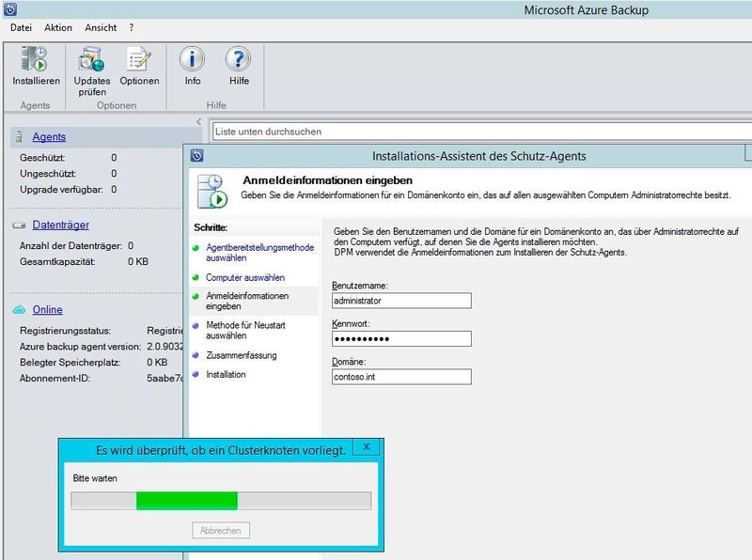Select step Zusammenfassung

(242, 355)
